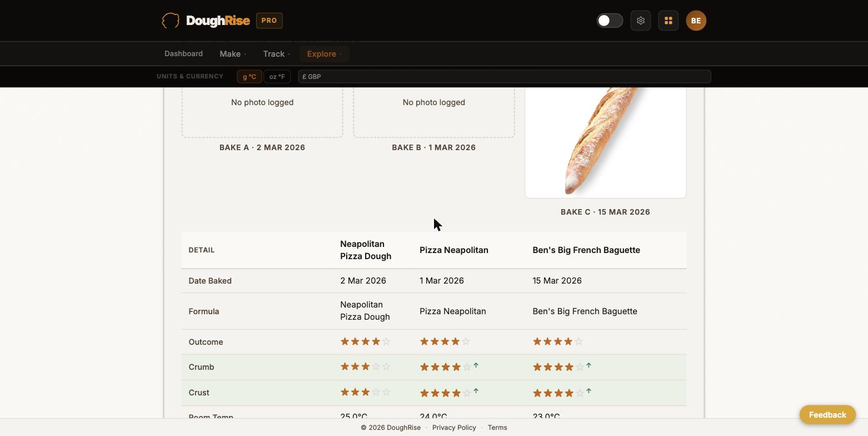Image resolution: width=868 pixels, height=436 pixels.
Task: Open the BE user avatar menu
Action: click(696, 21)
